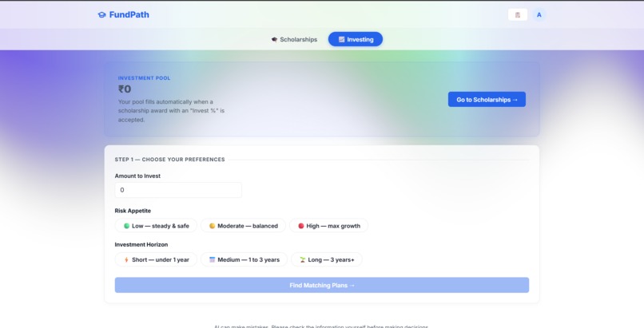Screen dimensions: 644x328
Task: Choose Medium — 1 to 3 years horizon
Action: coord(244,259)
